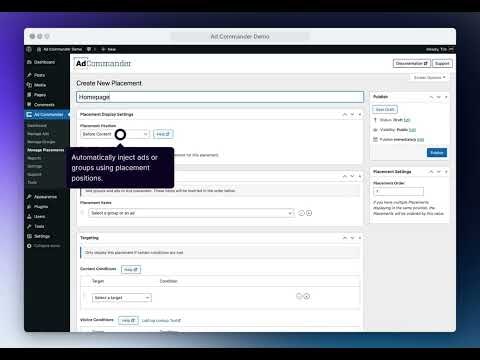
Task: Open Pages in the WordPress sidebar
Action: click(40, 95)
